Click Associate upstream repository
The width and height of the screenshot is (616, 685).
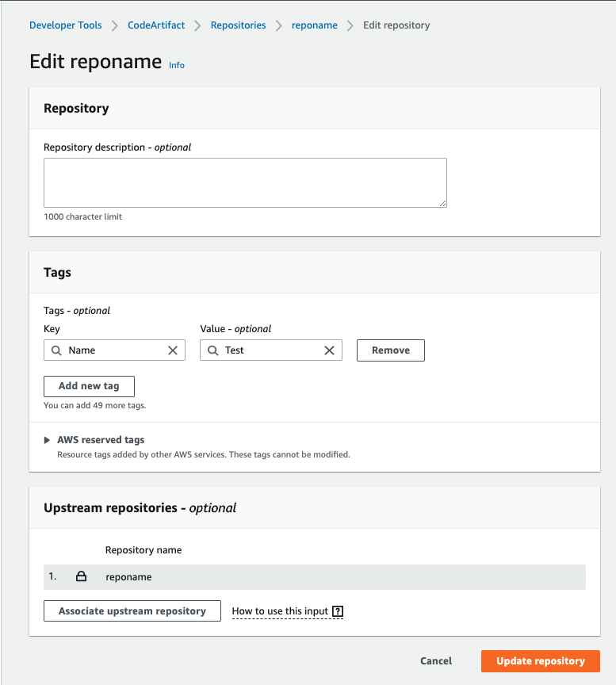tap(132, 610)
